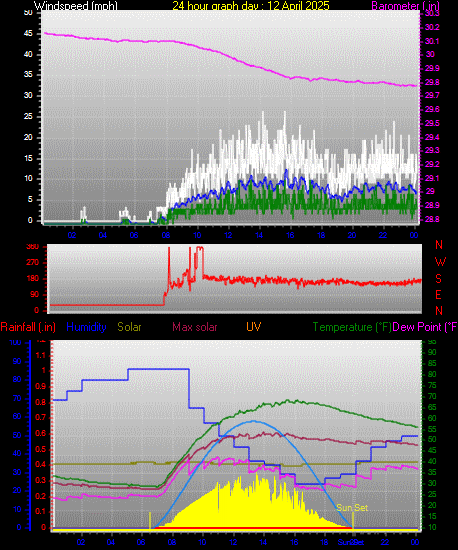Click the red rainfall axis value "0.9"

pyautogui.click(x=41, y=387)
